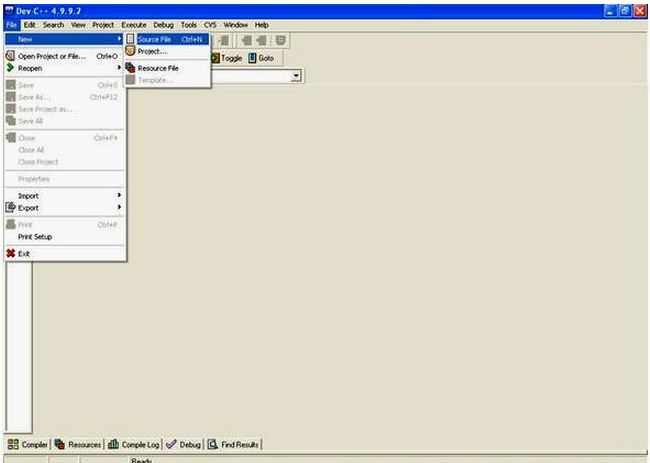Select Open Project or File... entry

64,56
